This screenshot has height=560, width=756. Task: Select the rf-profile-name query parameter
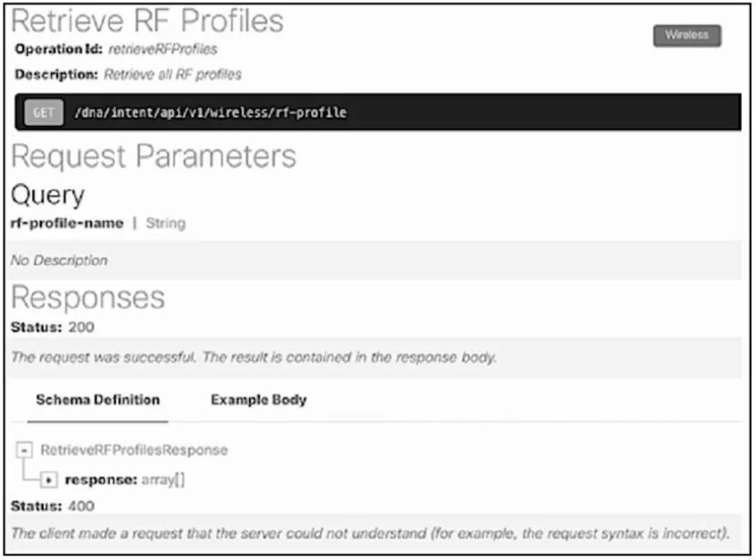(67, 223)
